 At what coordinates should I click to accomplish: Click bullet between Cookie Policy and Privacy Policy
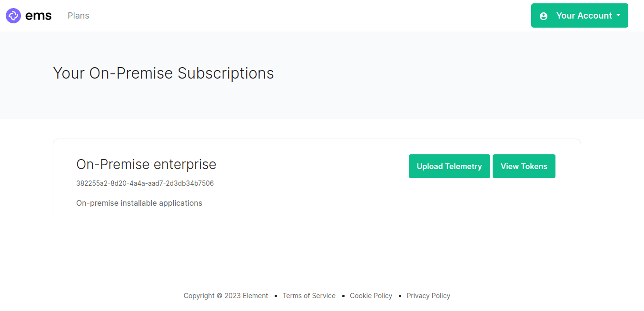399,296
